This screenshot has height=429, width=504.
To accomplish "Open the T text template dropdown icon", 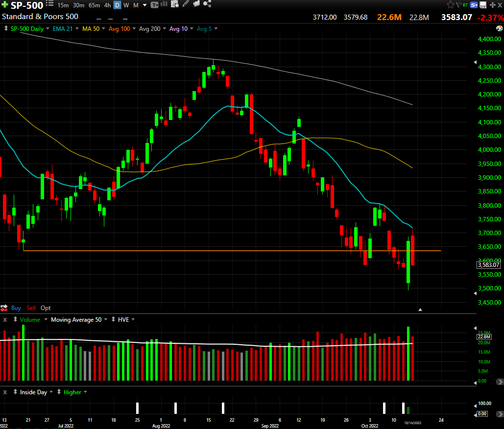I will 155,5.
